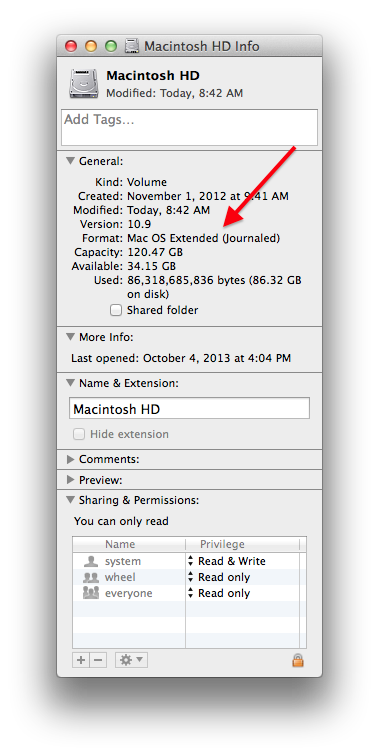379x756 pixels.
Task: Toggle the Hide extension checkbox
Action: point(79,434)
